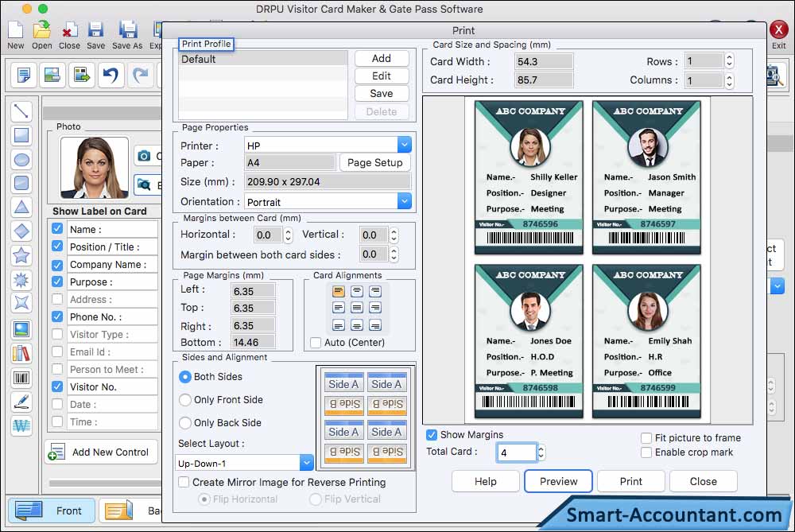795x532 pixels.
Task: Switch to the Front tab
Action: 51,511
